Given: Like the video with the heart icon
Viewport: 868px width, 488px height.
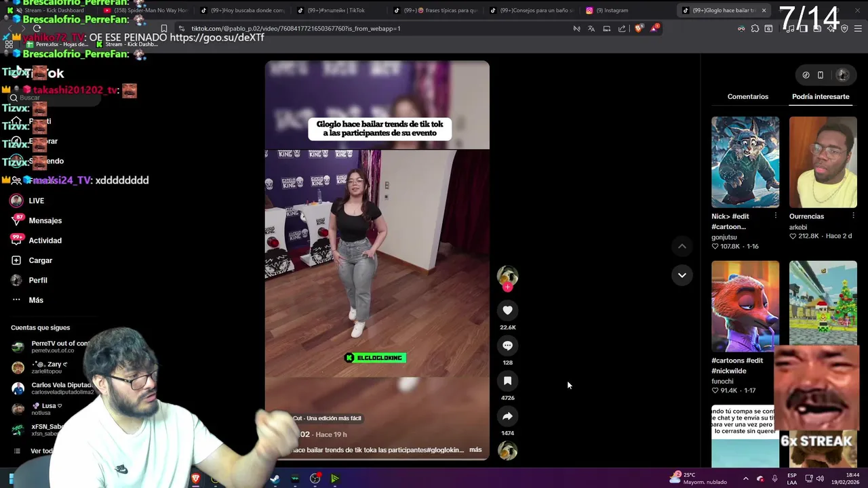Looking at the screenshot, I should pyautogui.click(x=507, y=310).
